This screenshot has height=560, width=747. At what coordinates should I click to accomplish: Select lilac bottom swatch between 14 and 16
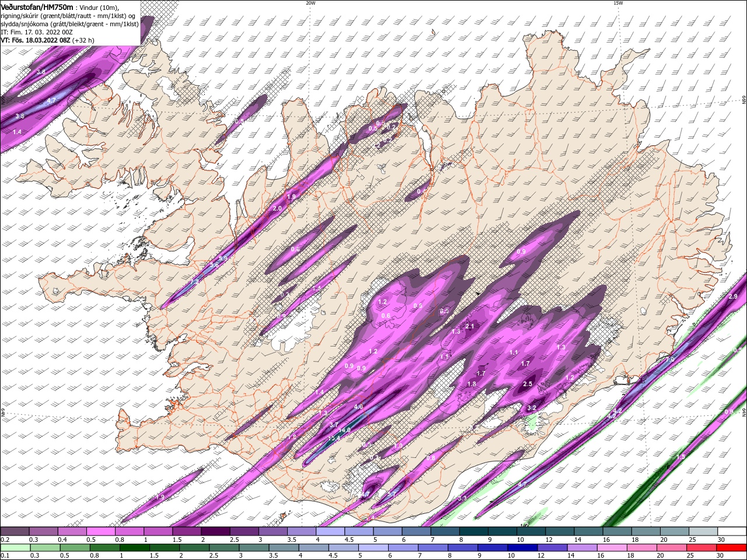click(582, 548)
